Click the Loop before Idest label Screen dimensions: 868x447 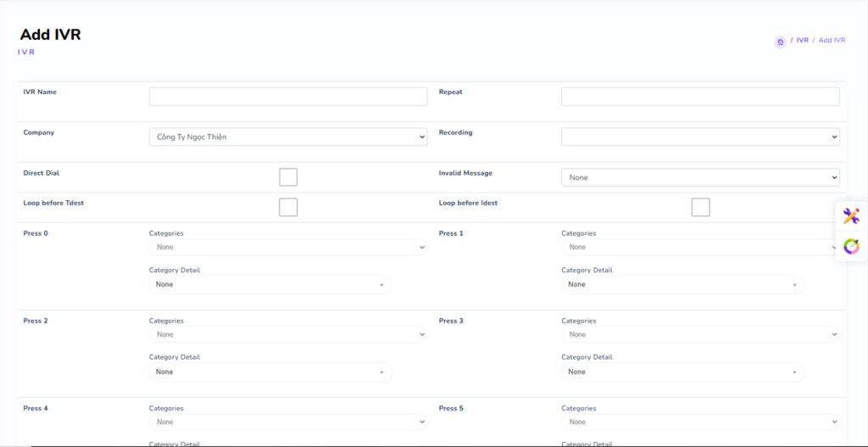pos(468,203)
